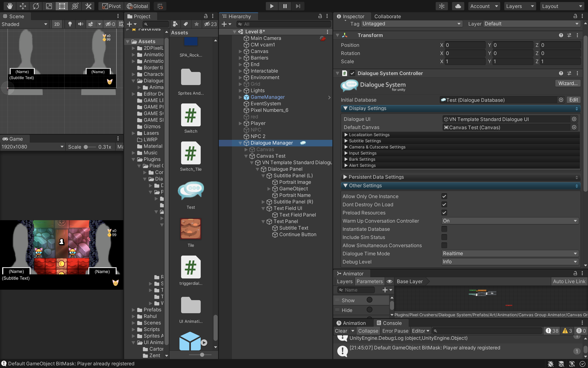Open Transform component options menu
Image resolution: width=588 pixels, height=368 pixels.
click(x=577, y=35)
